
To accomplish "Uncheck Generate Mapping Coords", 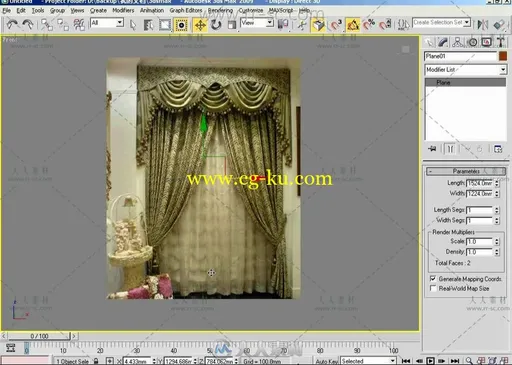I will click(x=433, y=278).
